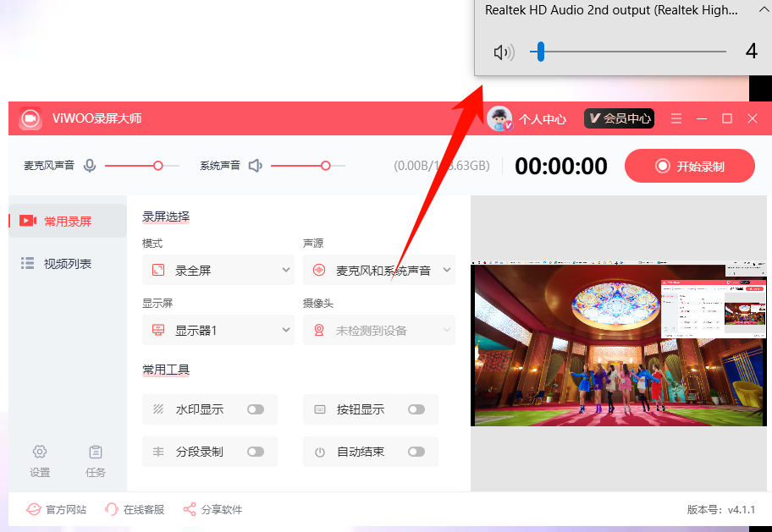Switch to the 常用录屏 tab
Image resolution: width=772 pixels, height=532 pixels.
tap(68, 221)
